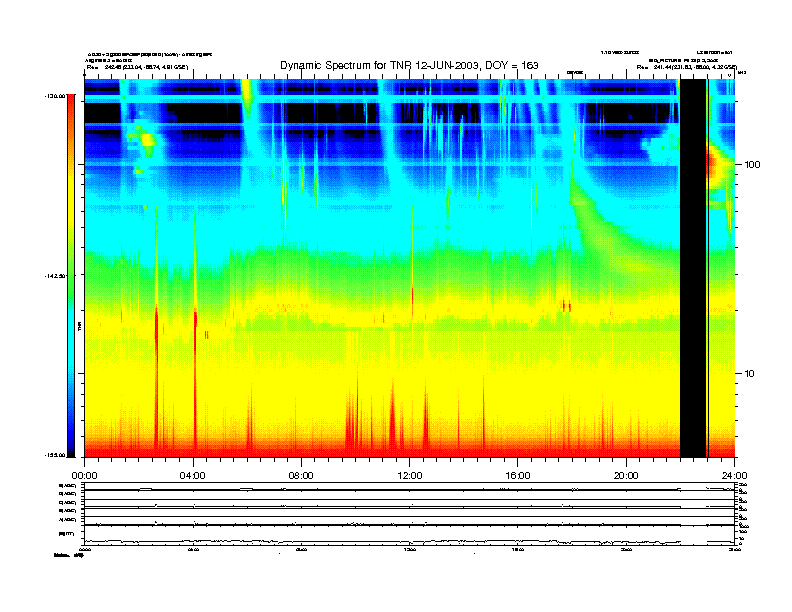
Task: Click the 20:00 time axis label
Action: point(626,476)
